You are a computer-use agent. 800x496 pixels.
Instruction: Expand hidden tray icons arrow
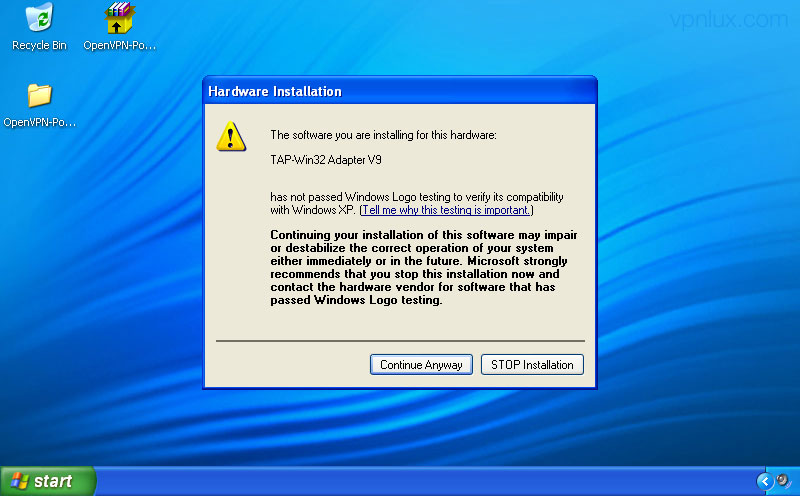tap(765, 481)
